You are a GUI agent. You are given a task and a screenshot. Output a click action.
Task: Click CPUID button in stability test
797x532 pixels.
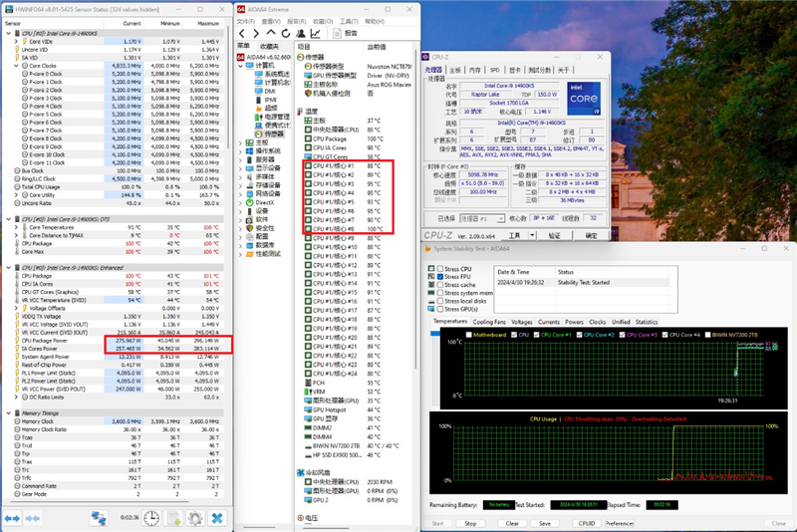click(587, 523)
